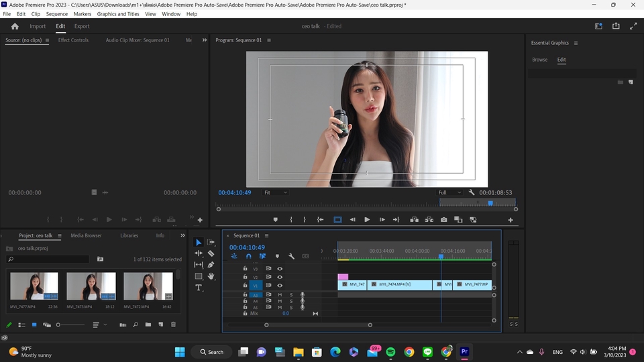This screenshot has height=362, width=644.
Task: Open the Export workspace
Action: tap(82, 26)
